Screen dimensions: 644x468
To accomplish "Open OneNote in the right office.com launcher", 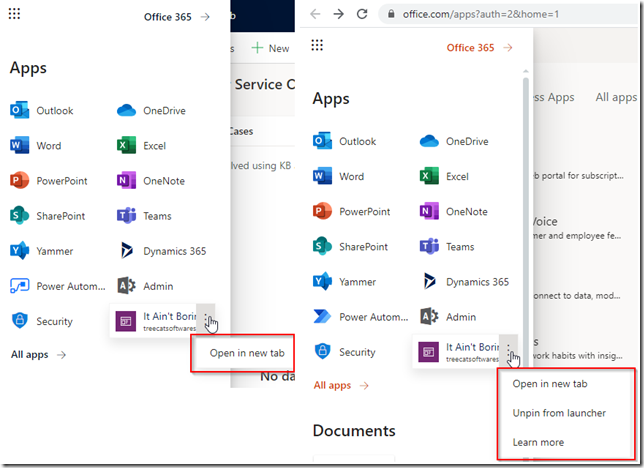I will click(x=453, y=212).
